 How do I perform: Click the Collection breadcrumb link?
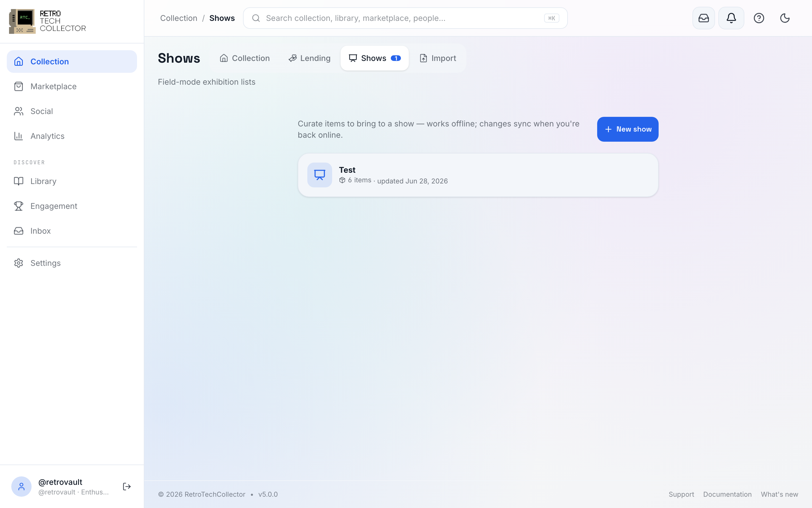(x=178, y=18)
